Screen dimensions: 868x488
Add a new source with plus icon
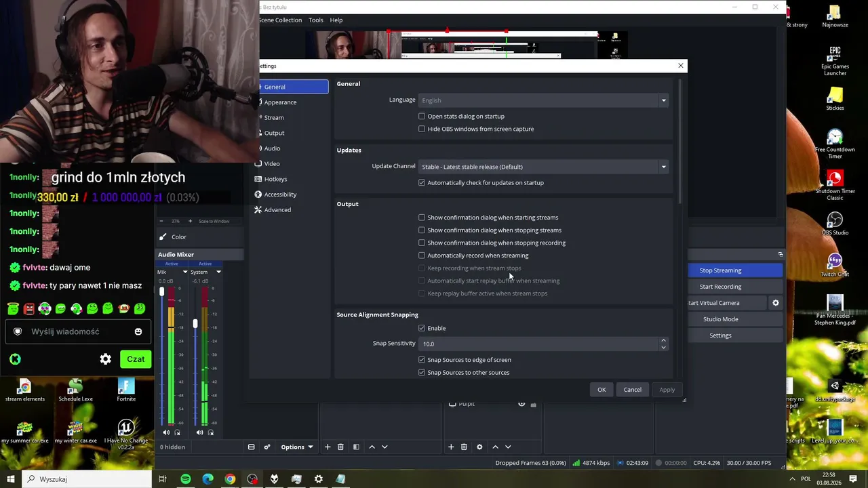click(x=451, y=447)
